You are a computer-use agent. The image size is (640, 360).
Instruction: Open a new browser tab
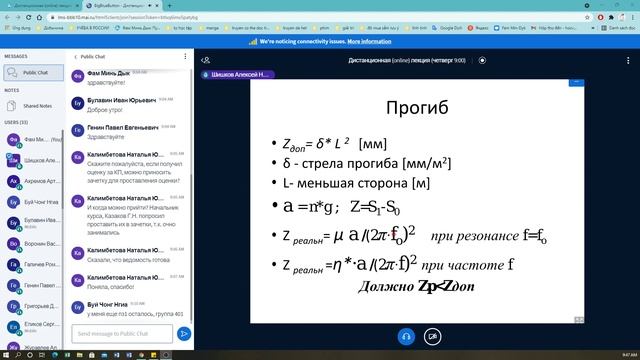coord(169,6)
